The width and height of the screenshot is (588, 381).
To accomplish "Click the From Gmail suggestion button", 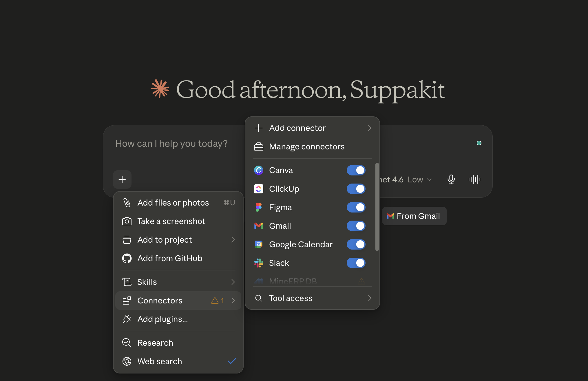I will tap(414, 216).
